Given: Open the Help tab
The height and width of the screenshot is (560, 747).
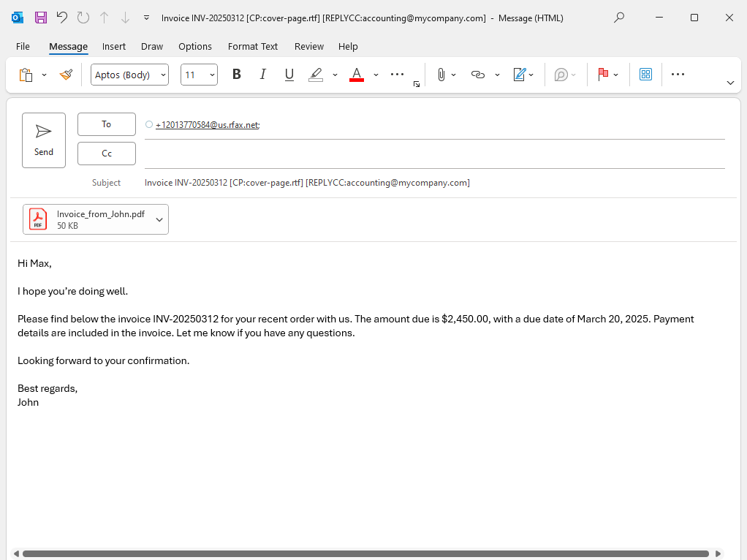Looking at the screenshot, I should click(348, 46).
